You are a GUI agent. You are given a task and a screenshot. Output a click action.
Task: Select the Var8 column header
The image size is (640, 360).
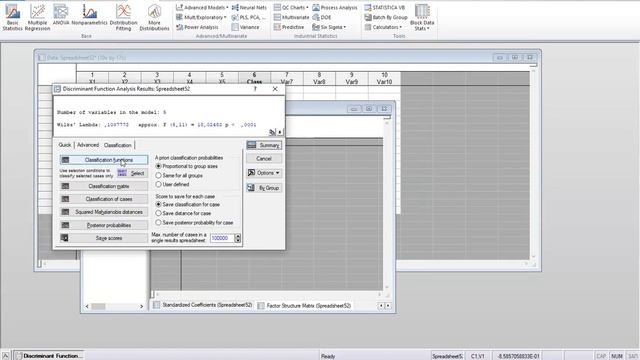(319, 78)
